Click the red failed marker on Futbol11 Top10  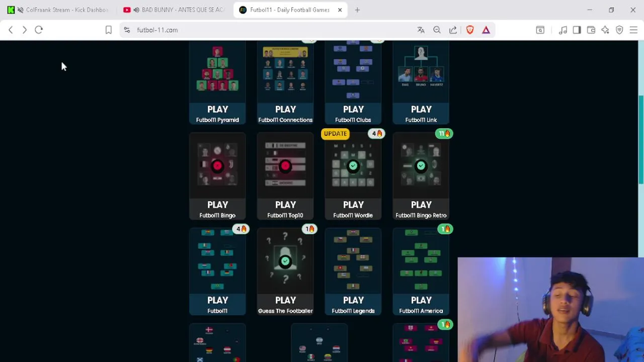(x=285, y=166)
